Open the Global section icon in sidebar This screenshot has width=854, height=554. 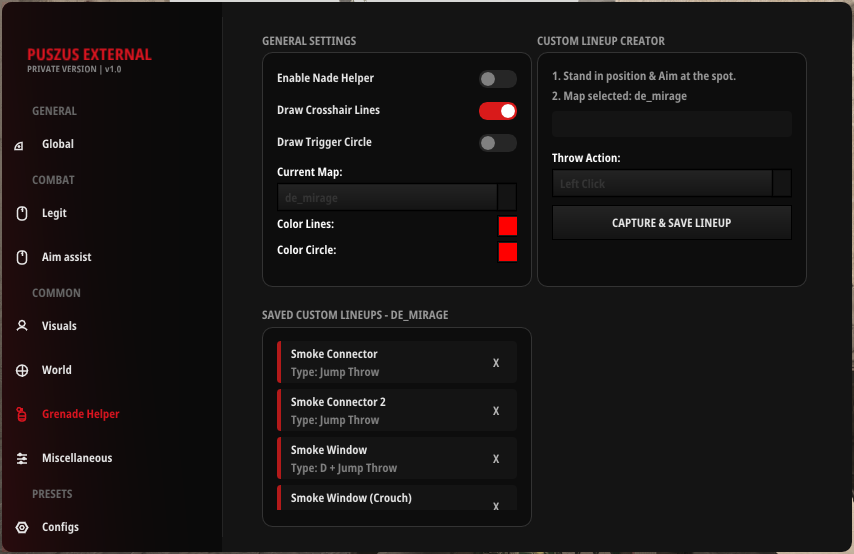(19, 145)
